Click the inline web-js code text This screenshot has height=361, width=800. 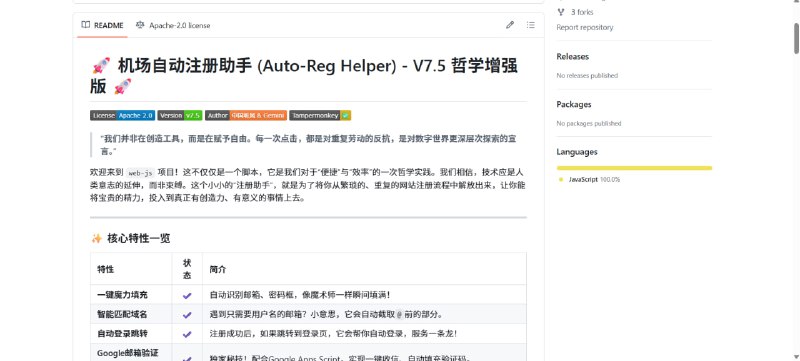tap(140, 172)
